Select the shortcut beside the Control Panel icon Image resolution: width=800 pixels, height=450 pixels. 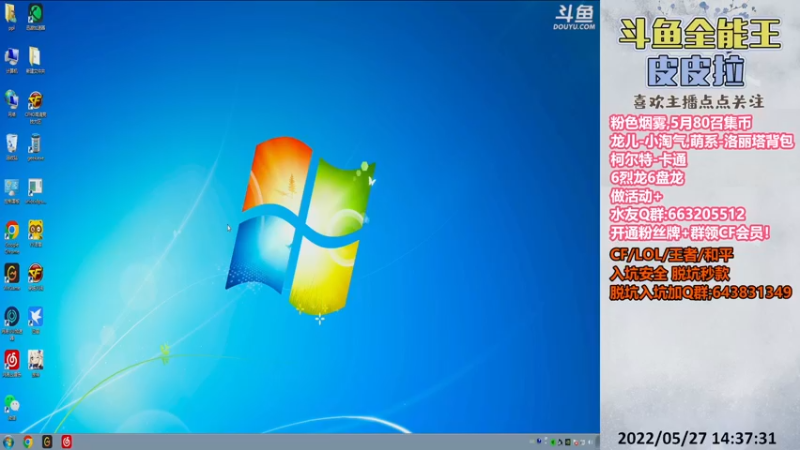coord(35,191)
